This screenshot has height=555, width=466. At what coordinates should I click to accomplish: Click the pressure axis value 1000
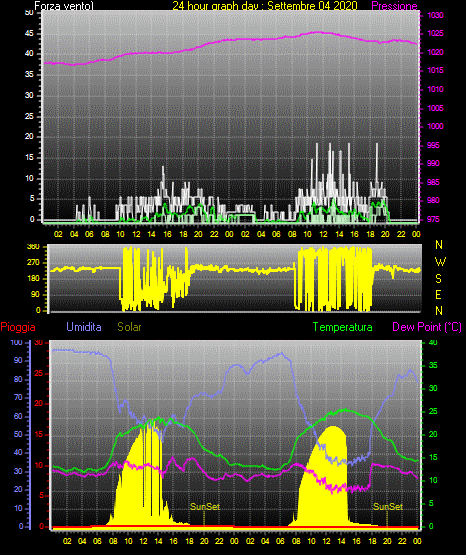[435, 126]
